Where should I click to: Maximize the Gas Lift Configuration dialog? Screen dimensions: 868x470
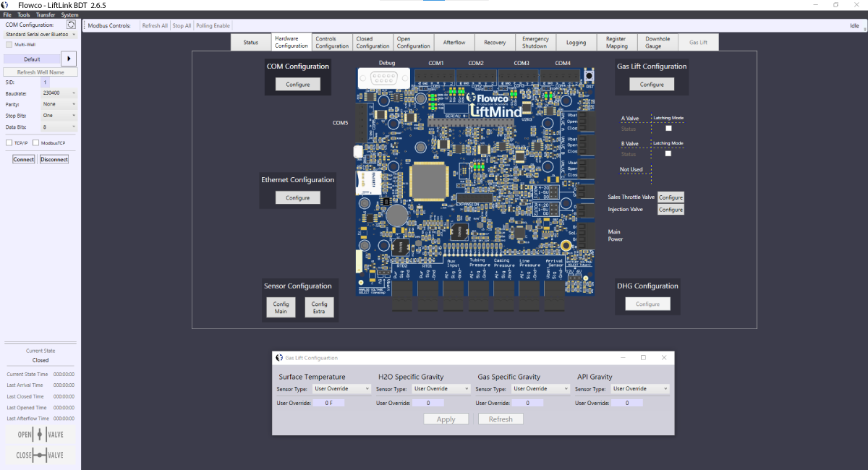tap(643, 358)
